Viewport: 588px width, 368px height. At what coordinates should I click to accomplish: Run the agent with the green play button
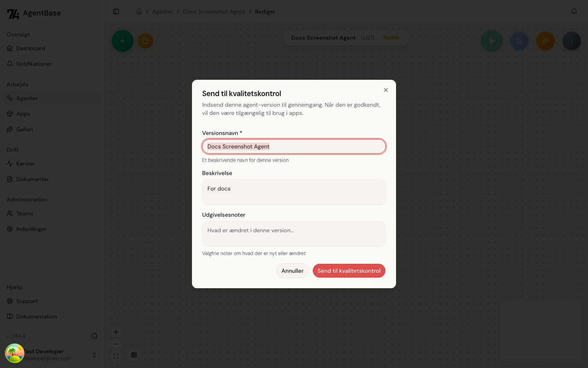(x=492, y=41)
